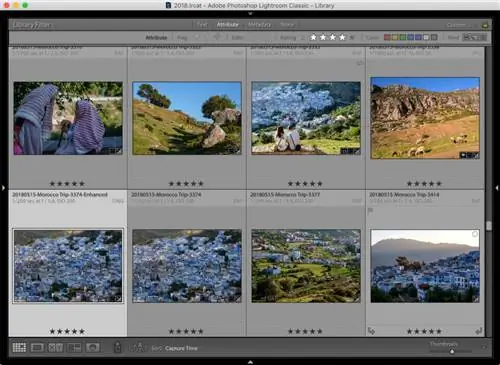Filter by blue color label
This screenshot has height=365, width=500.
pyautogui.click(x=410, y=37)
